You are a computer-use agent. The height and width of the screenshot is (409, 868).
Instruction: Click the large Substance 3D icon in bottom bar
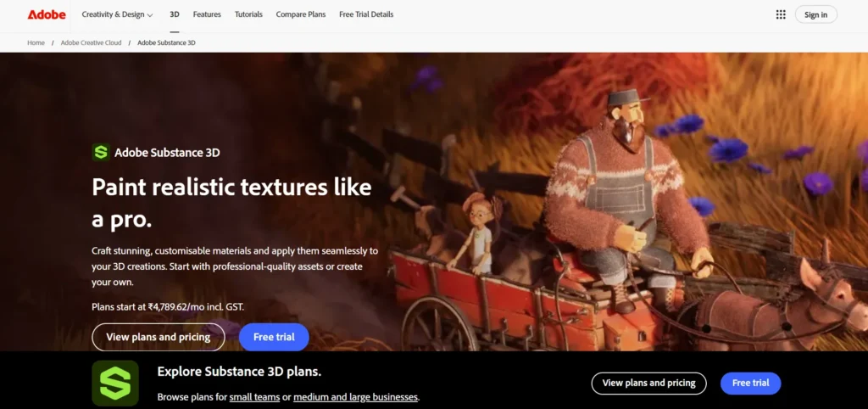click(115, 383)
